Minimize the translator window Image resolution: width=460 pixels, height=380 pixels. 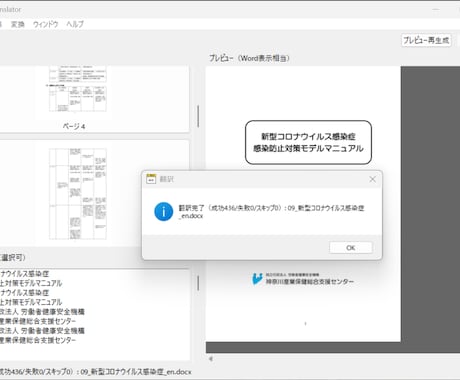(436, 9)
